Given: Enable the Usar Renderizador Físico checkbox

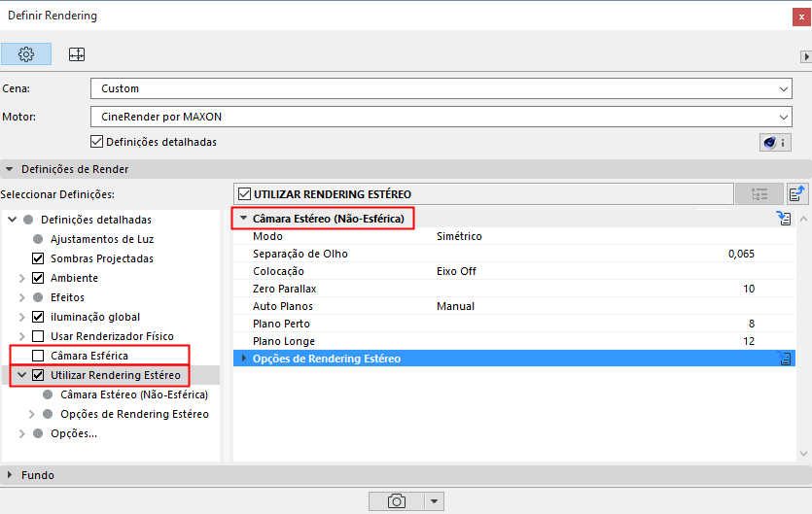Looking at the screenshot, I should [38, 336].
